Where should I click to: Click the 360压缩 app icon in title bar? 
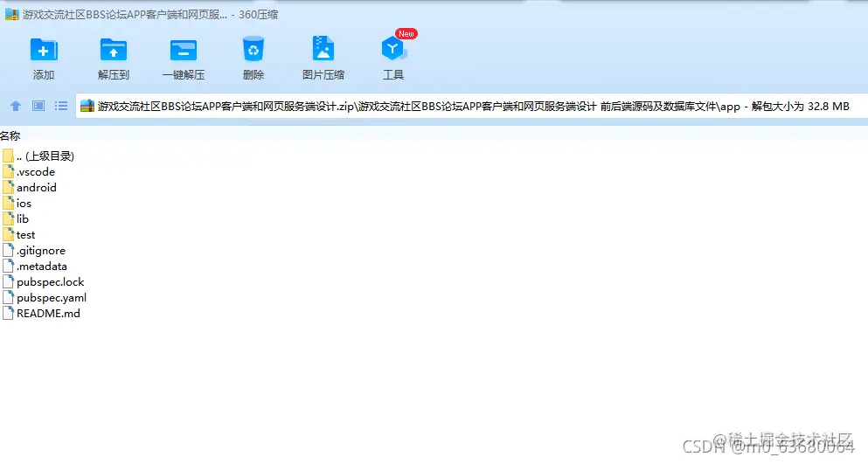(11, 14)
